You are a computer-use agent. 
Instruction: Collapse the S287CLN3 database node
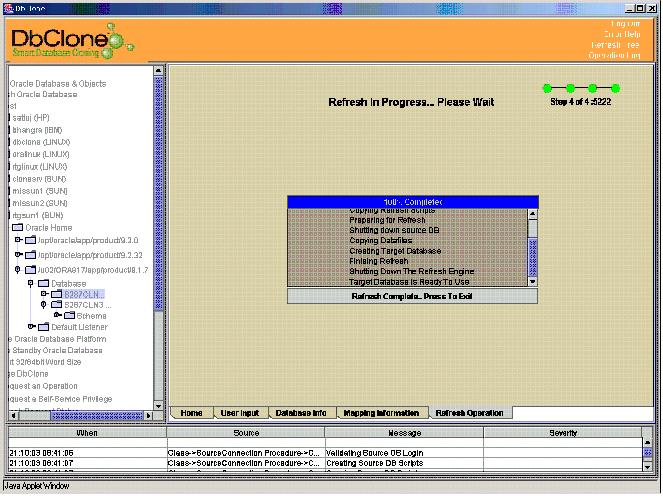[44, 305]
